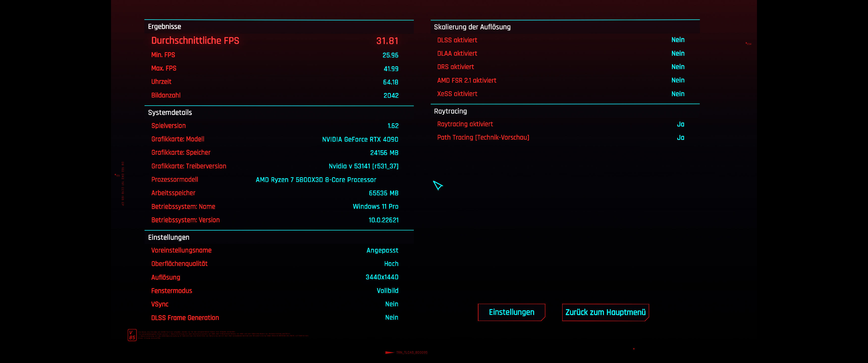This screenshot has width=868, height=363.
Task: Select the VSync Nein setting
Action: 392,304
